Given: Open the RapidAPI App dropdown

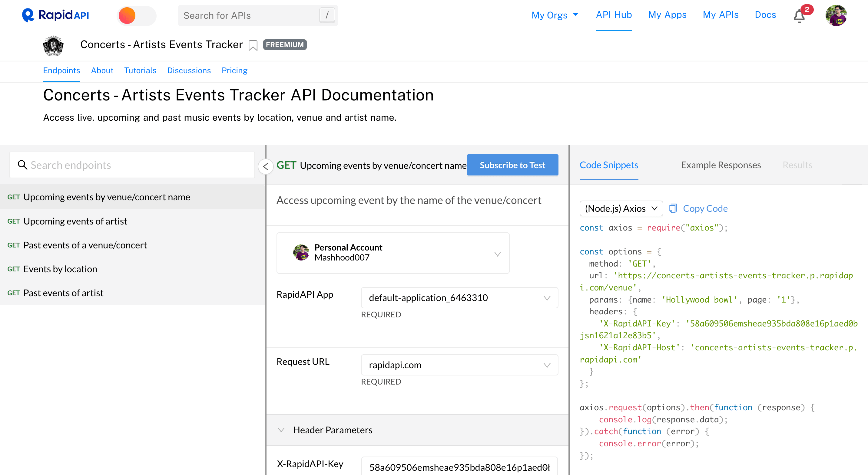Looking at the screenshot, I should tap(459, 298).
